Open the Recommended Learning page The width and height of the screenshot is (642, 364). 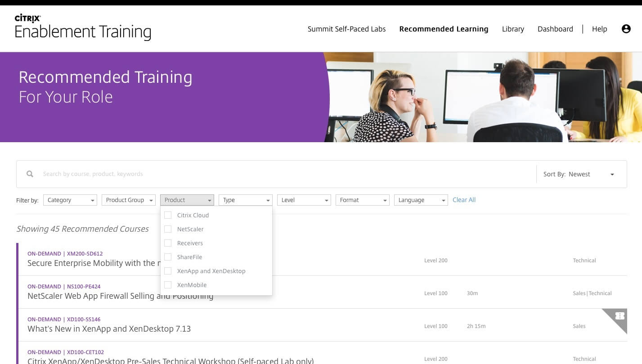pyautogui.click(x=444, y=29)
